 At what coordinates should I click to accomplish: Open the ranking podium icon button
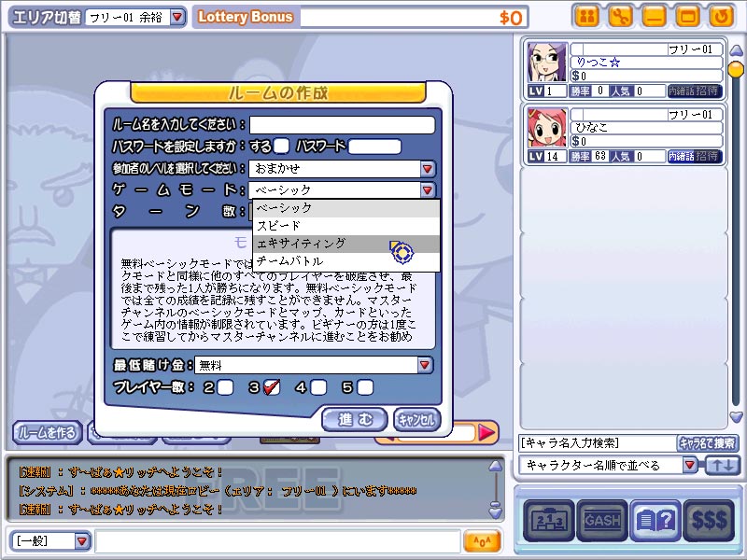click(x=547, y=521)
